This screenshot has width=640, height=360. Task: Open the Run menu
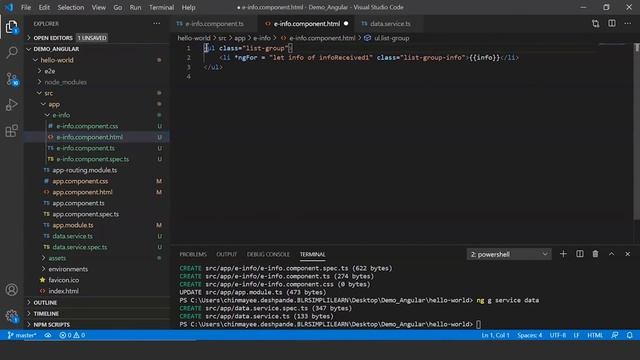pyautogui.click(x=135, y=7)
